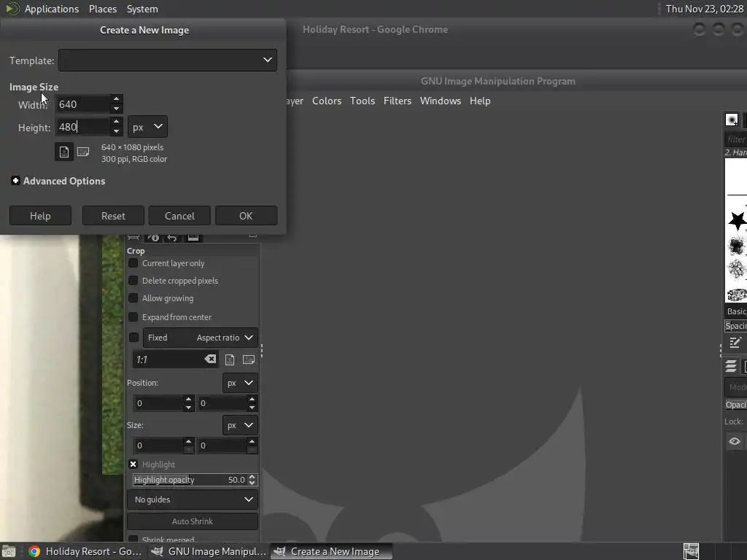
Task: Open the Windows menu in GIMP
Action: [x=440, y=101]
